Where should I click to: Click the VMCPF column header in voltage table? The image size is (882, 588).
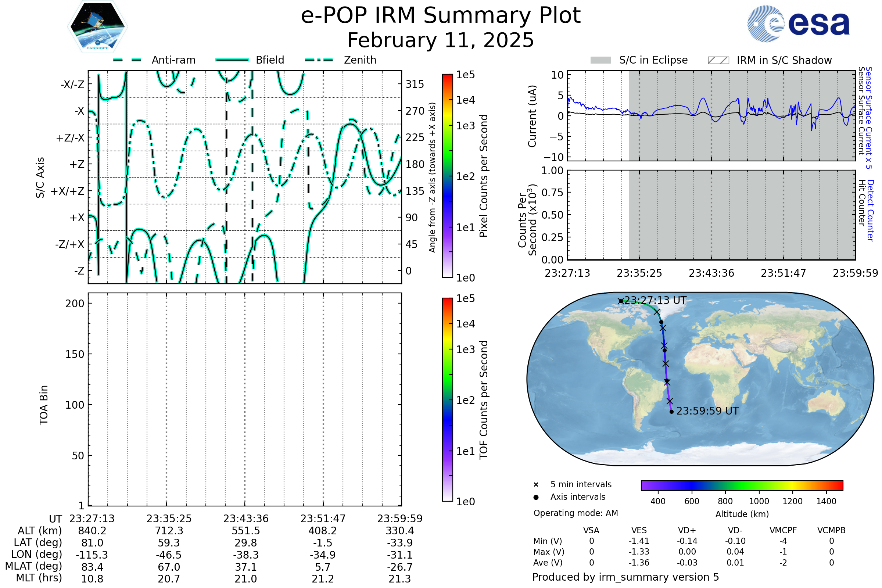[783, 530]
